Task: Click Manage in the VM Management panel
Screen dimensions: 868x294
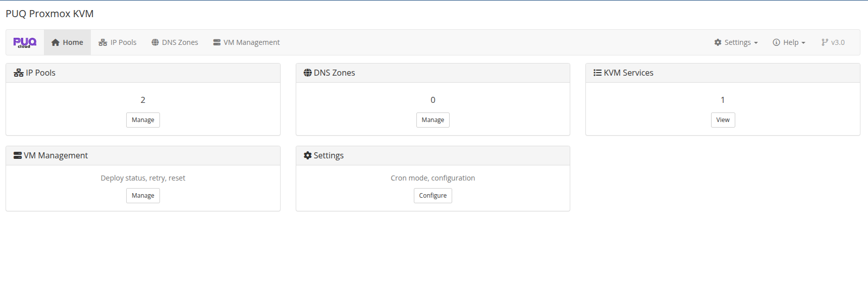Action: tap(143, 195)
